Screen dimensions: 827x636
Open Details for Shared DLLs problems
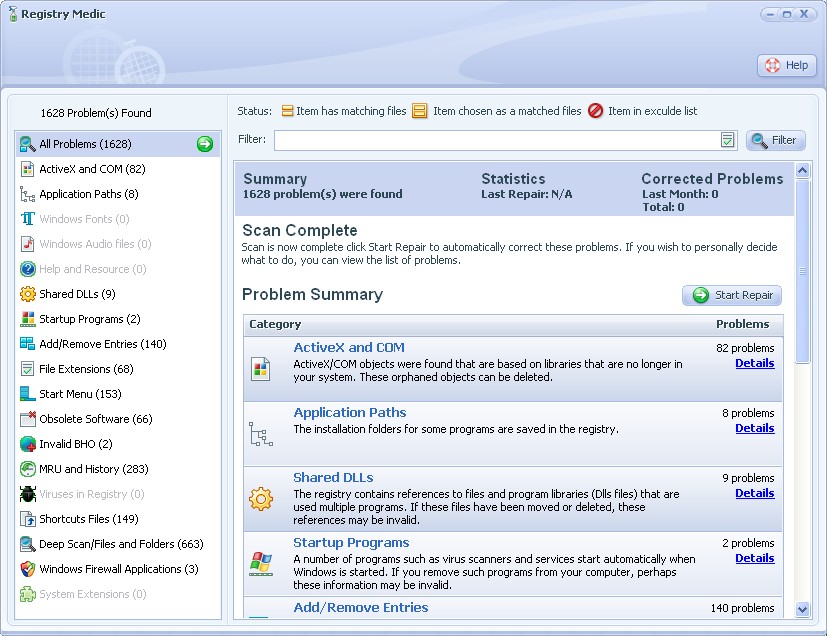click(755, 493)
